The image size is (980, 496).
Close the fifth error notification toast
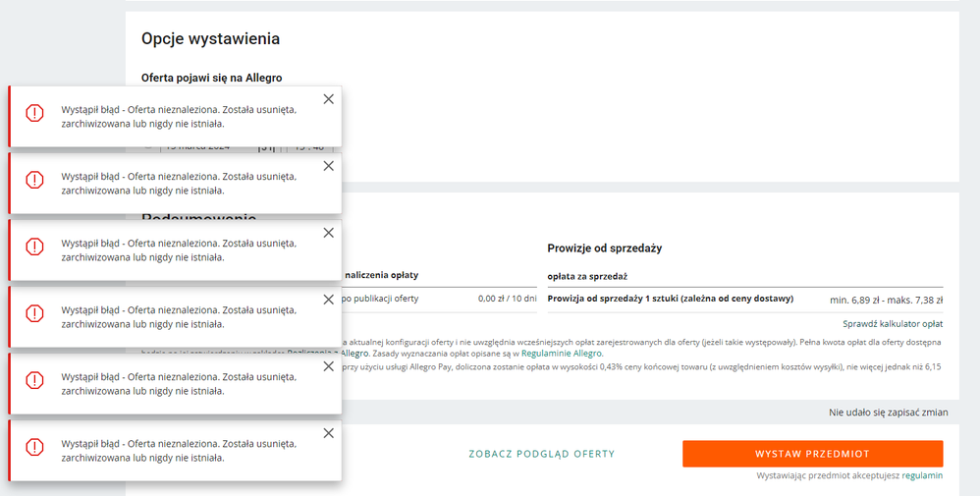(x=329, y=367)
